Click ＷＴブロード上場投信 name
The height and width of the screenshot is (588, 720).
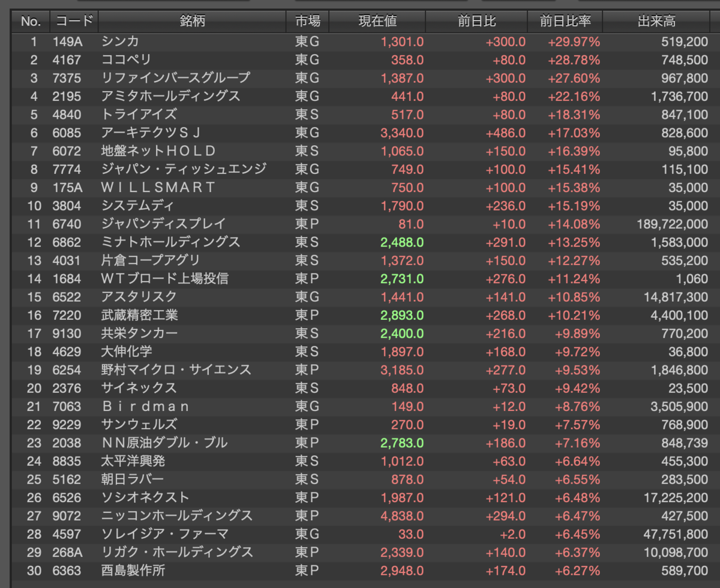coord(165,278)
